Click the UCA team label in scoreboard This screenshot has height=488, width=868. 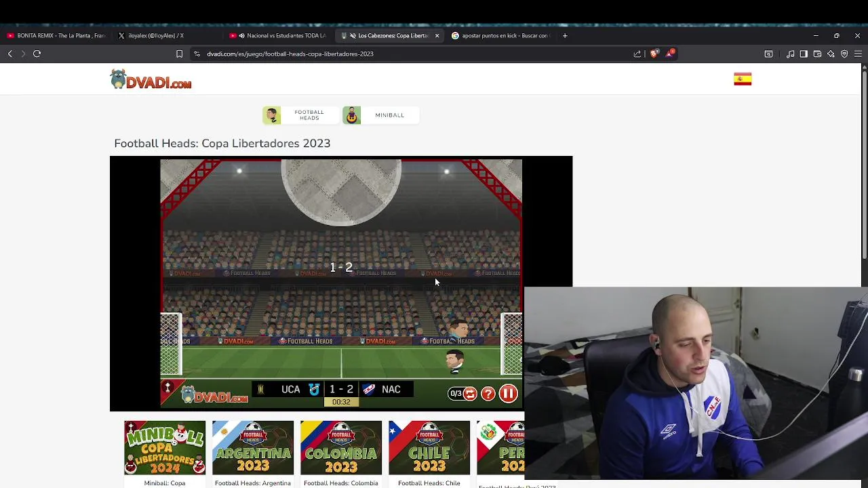(291, 389)
